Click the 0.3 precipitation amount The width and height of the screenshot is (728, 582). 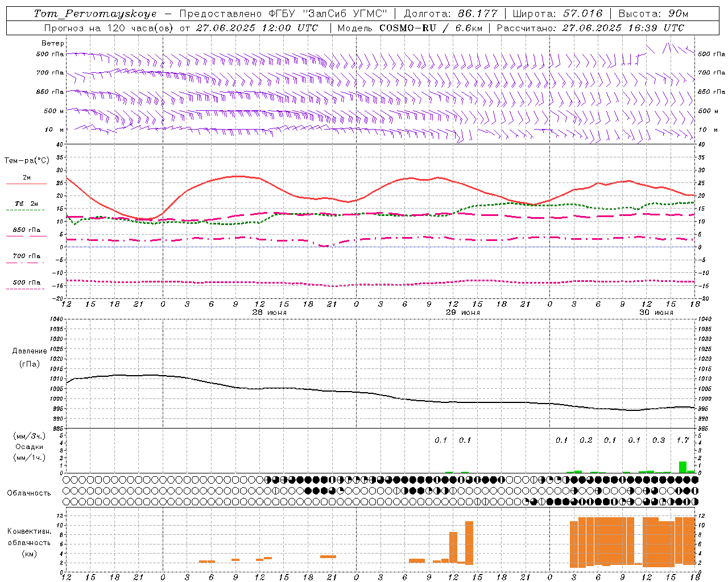[x=659, y=440]
